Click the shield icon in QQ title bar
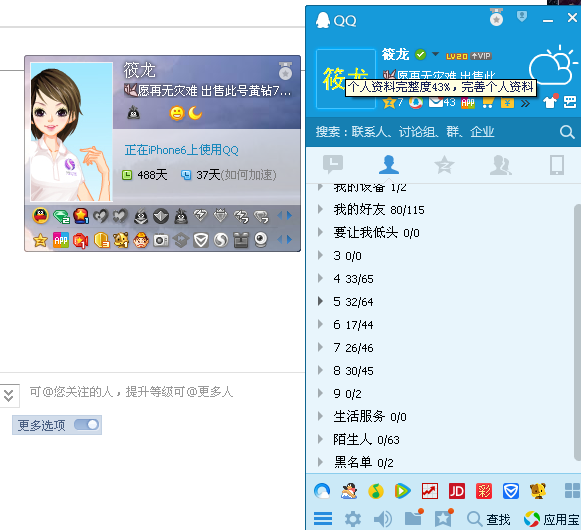Image resolution: width=581 pixels, height=530 pixels. [522, 16]
